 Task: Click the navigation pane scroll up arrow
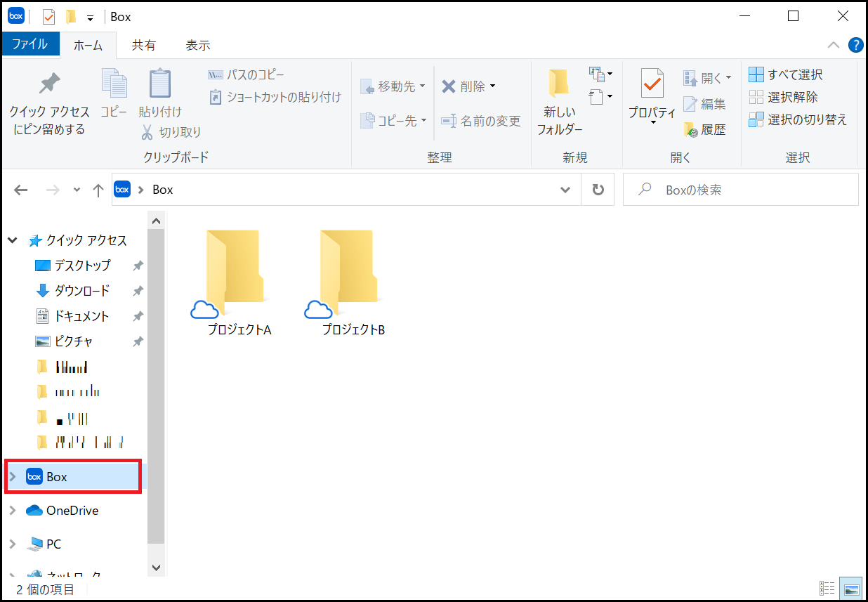click(156, 221)
